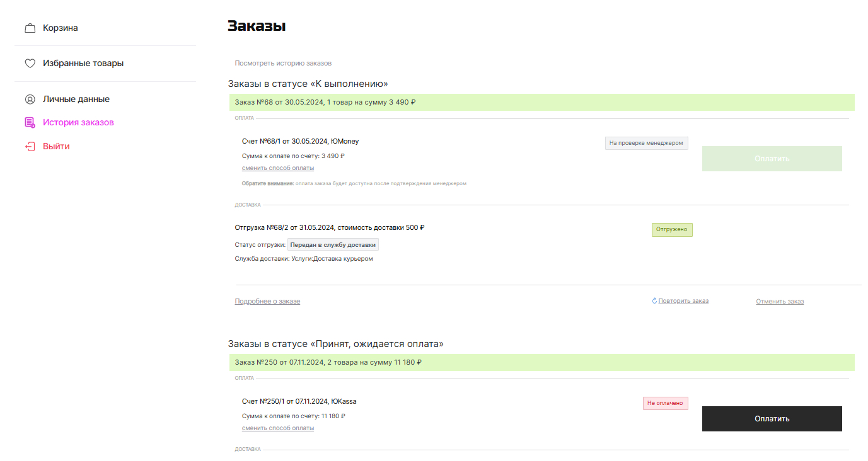Click the order history list icon

click(x=30, y=123)
